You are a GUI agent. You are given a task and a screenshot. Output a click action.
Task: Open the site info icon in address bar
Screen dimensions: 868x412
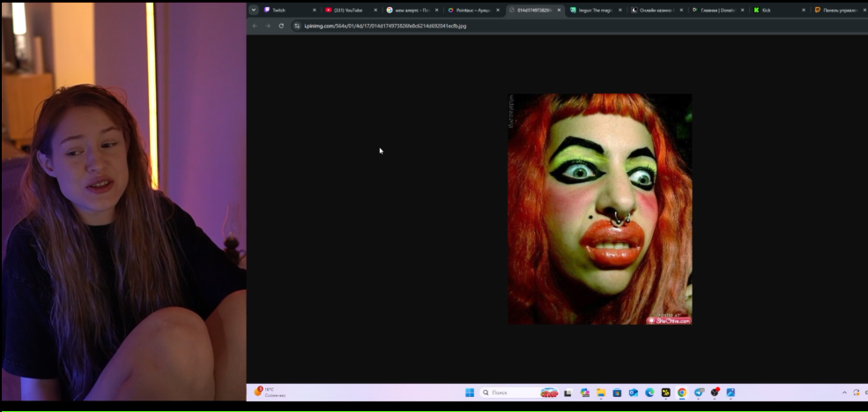click(x=297, y=26)
